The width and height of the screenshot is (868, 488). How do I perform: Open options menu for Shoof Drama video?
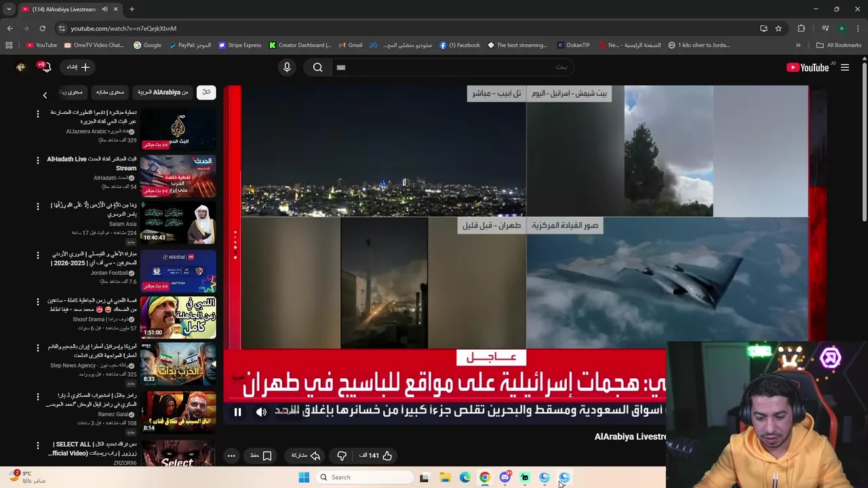tap(38, 301)
